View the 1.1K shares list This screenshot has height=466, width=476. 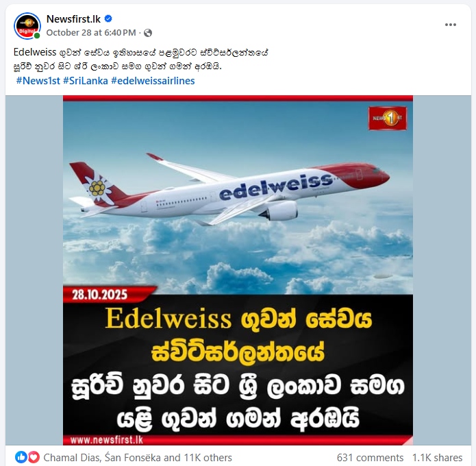coord(437,458)
